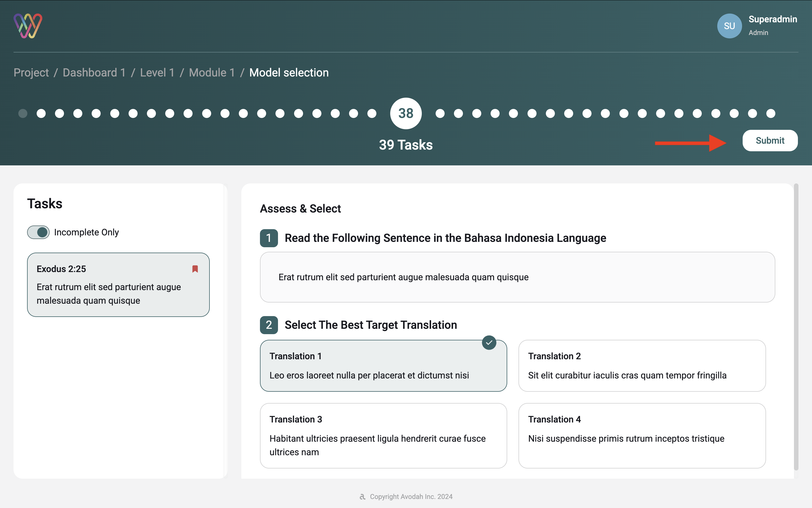Open the SU user avatar
This screenshot has width=812, height=508.
[x=729, y=26]
